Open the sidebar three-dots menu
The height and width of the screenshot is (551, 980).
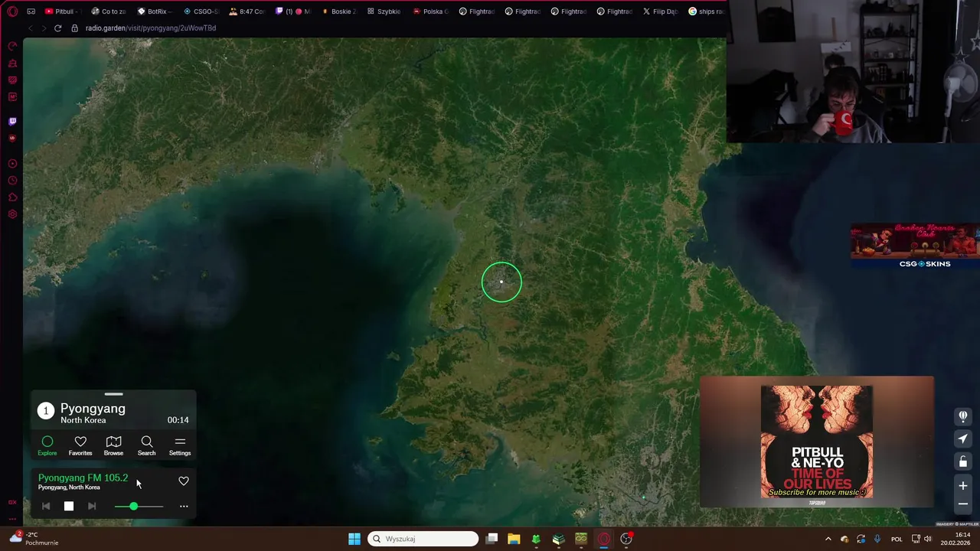(12, 519)
